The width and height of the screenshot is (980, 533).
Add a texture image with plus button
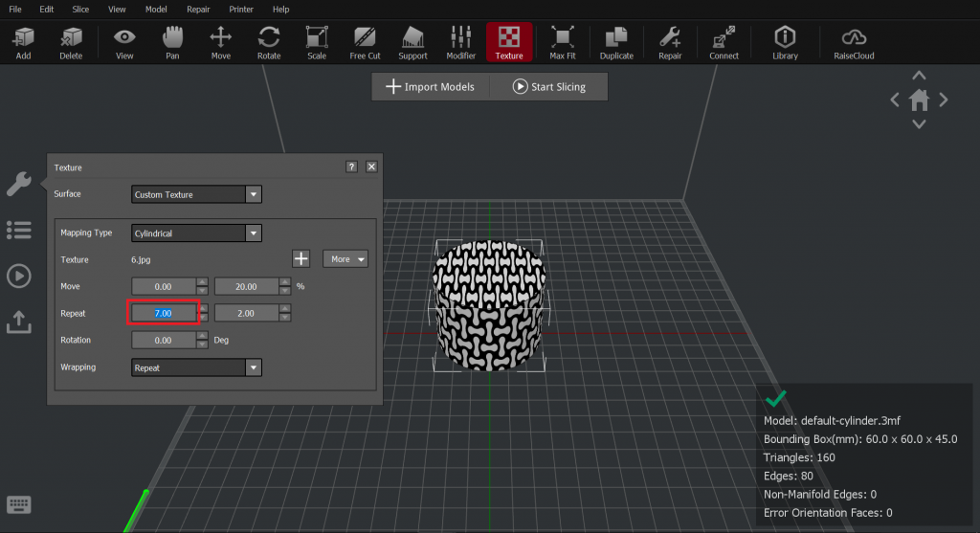point(301,258)
